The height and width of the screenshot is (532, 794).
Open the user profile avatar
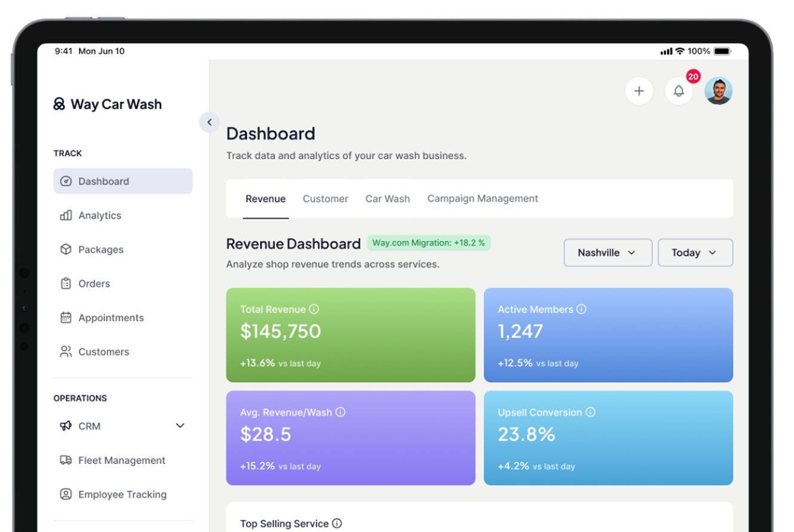click(x=718, y=91)
